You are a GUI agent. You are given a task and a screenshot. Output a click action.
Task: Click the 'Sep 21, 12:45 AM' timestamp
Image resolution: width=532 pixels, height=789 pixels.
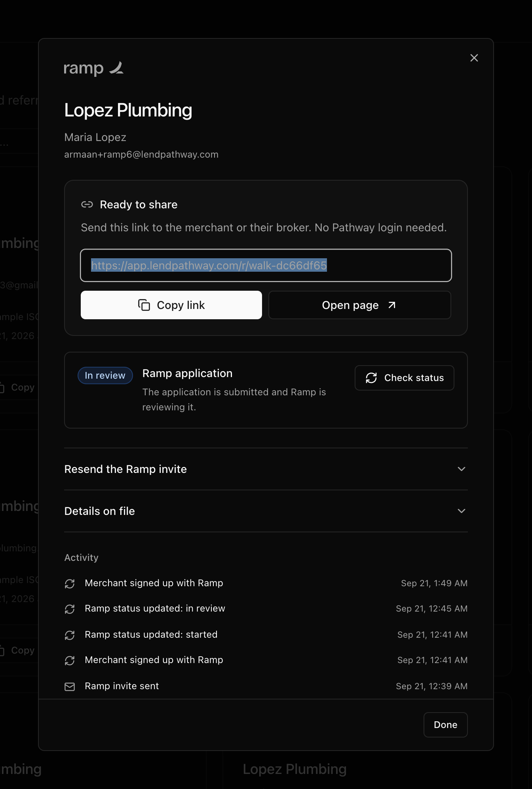(x=431, y=608)
